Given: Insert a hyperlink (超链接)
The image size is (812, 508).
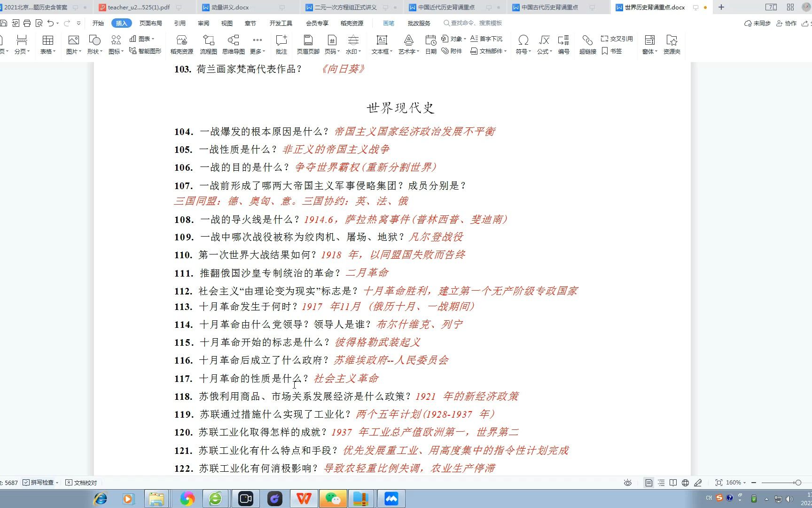Looking at the screenshot, I should pos(587,45).
